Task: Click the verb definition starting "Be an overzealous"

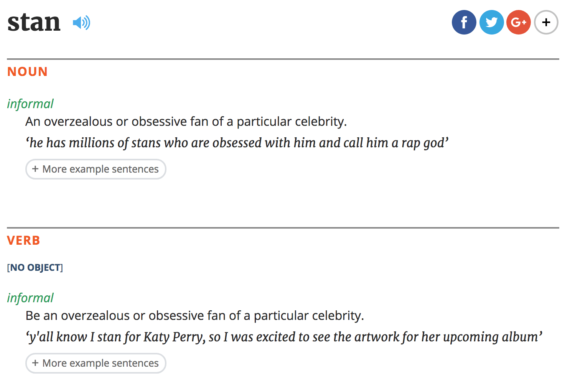Action: (x=194, y=316)
